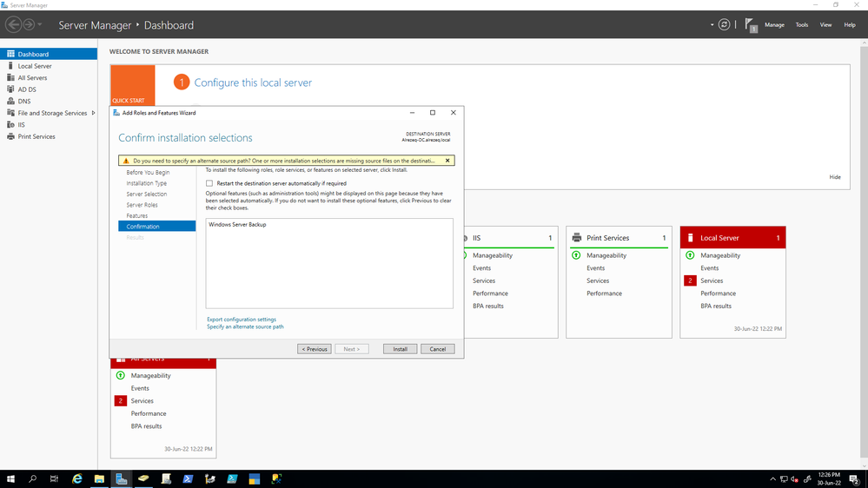This screenshot has height=488, width=868.
Task: Click the taskbar search icon
Action: tap(33, 479)
